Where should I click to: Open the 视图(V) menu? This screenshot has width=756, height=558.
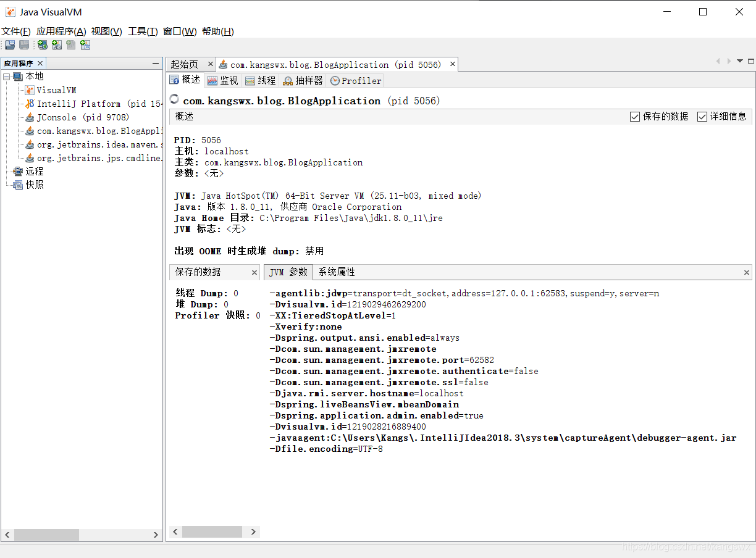coord(106,31)
